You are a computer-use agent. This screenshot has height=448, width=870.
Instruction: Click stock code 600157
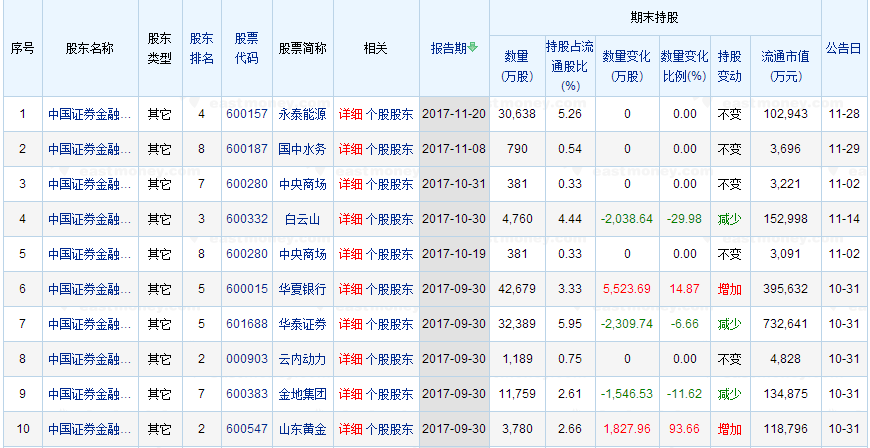246,114
